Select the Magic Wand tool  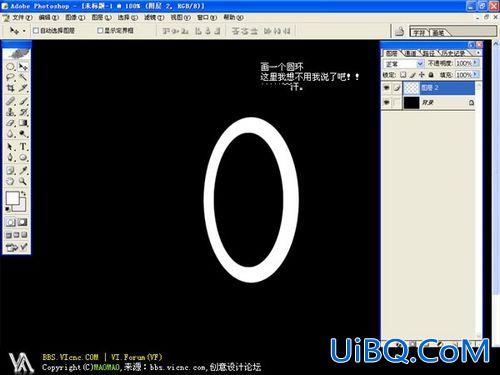click(23, 78)
